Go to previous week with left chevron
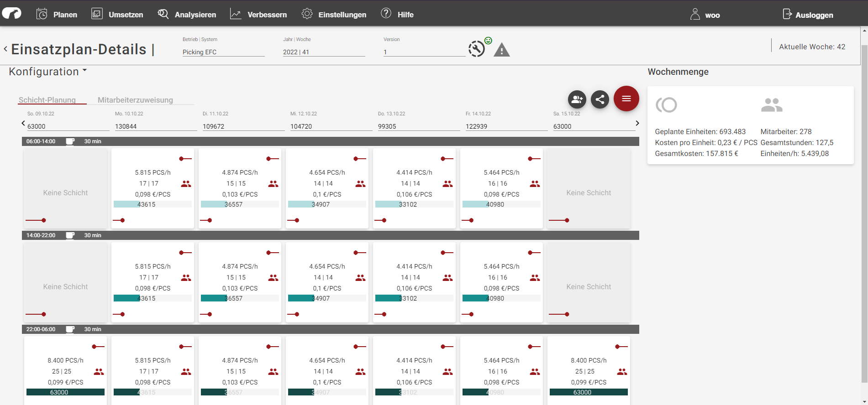The width and height of the screenshot is (868, 405). (x=23, y=123)
